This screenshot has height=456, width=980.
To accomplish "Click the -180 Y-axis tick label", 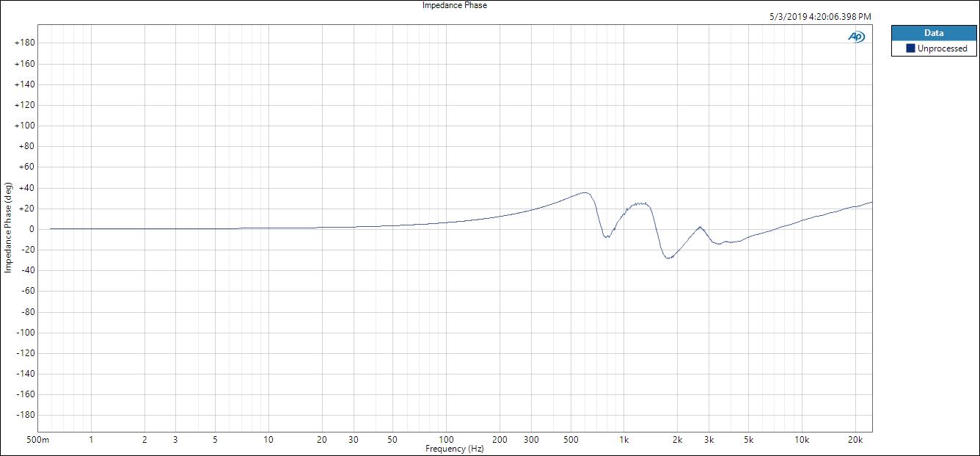I will pos(26,415).
